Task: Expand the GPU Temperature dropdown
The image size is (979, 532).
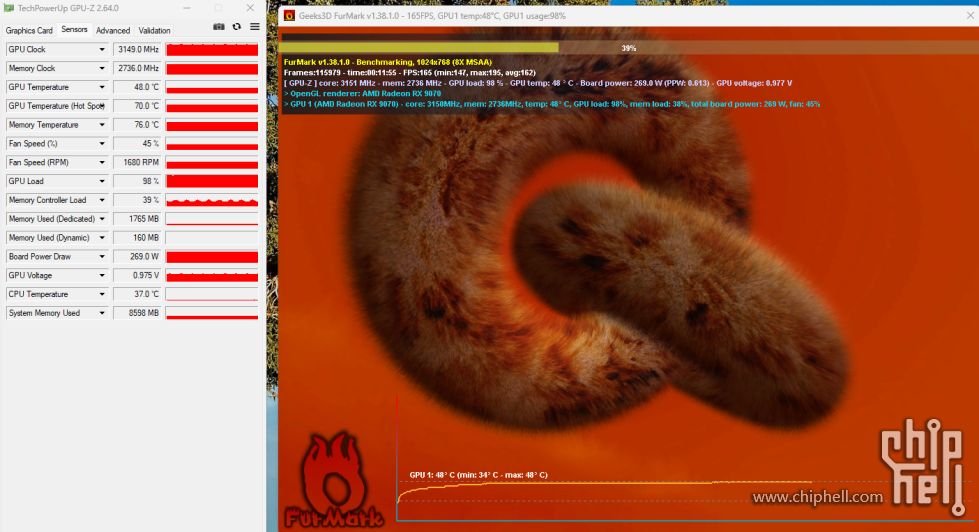Action: (102, 87)
